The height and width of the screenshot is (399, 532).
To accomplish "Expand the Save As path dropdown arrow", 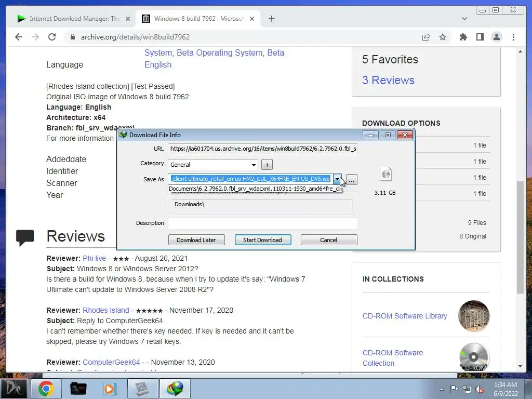I will [337, 179].
